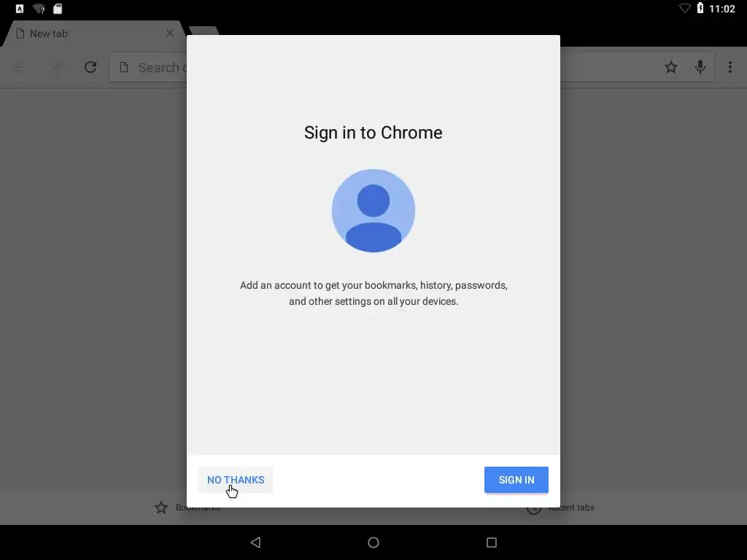Open a new tab with the tab-strip button
The width and height of the screenshot is (747, 560).
204,31
